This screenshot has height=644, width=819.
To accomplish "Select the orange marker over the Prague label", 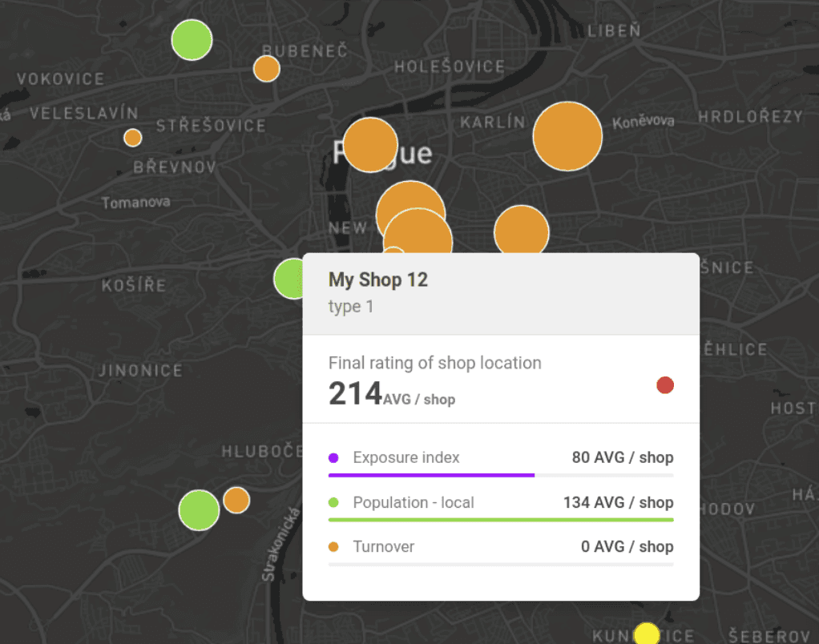I will [370, 144].
